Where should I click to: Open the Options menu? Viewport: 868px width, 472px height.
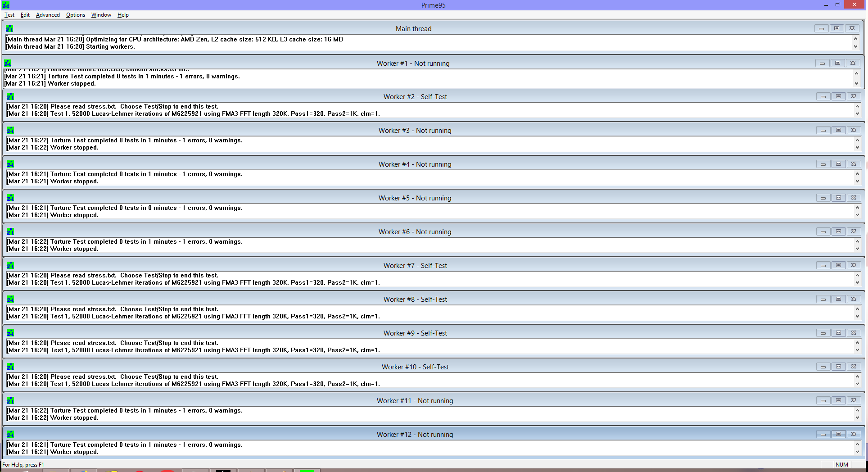(x=76, y=15)
